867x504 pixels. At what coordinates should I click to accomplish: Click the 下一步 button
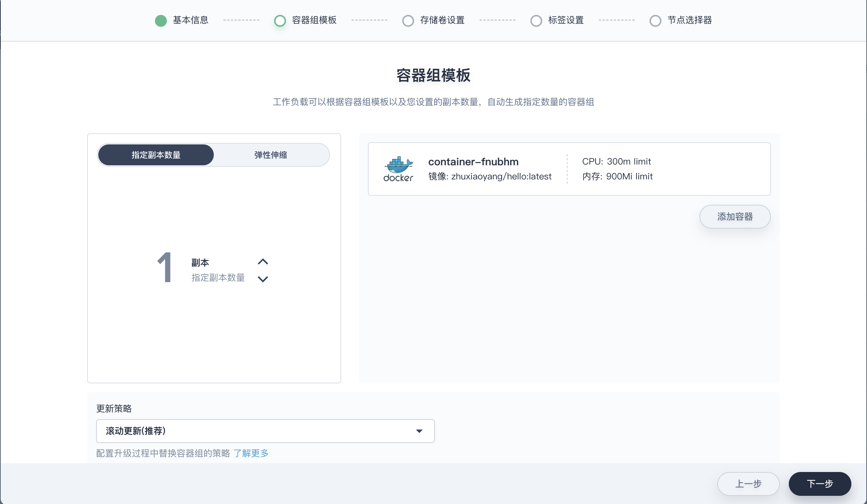(819, 484)
